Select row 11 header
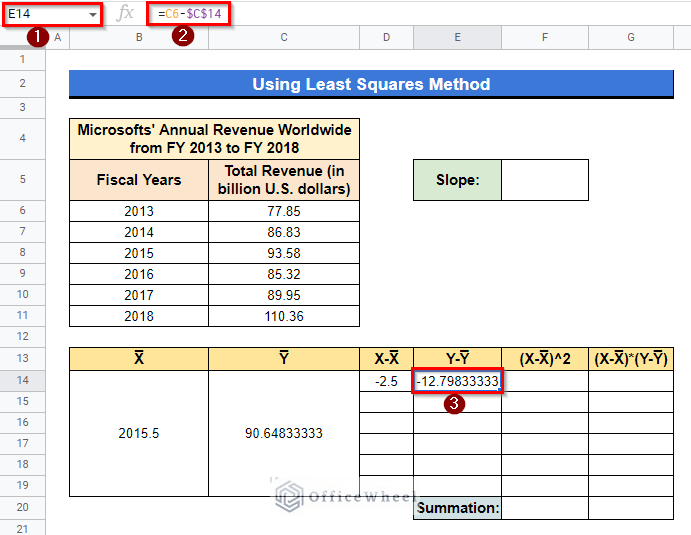Screen dimensions: 691x535 click(22, 316)
